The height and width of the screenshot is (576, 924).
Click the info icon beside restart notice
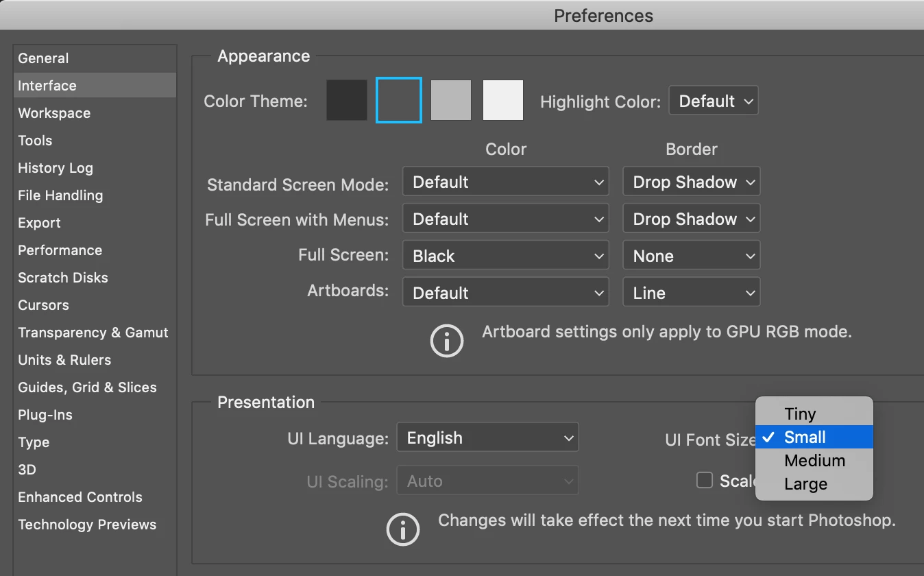(403, 529)
